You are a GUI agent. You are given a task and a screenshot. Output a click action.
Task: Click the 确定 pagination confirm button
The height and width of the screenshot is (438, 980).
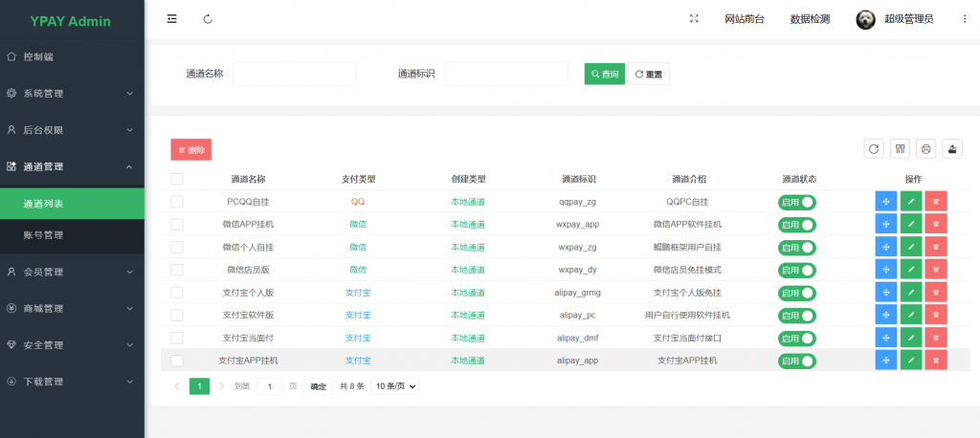pyautogui.click(x=319, y=386)
